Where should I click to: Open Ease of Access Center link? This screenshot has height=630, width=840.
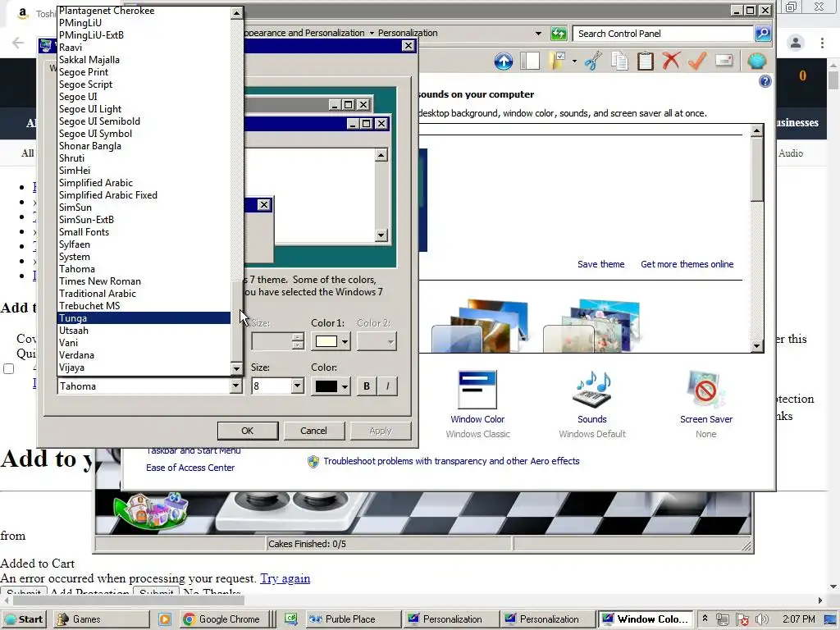[x=190, y=468]
